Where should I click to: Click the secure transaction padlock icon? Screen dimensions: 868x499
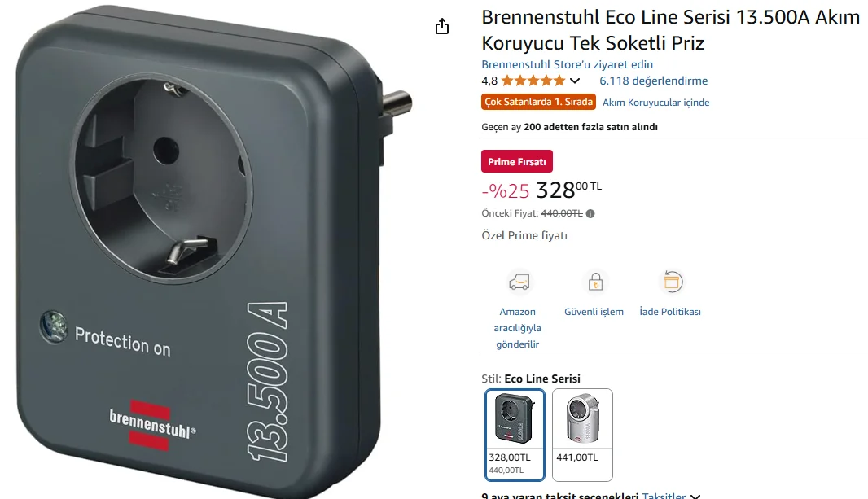596,282
